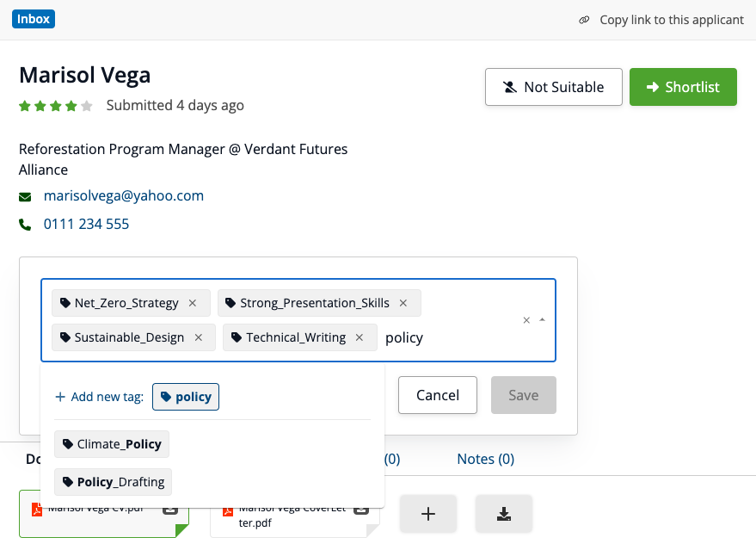Viewport: 756px width, 550px height.
Task: Choose the Policy_Drafting tag suggestion
Action: tap(114, 482)
